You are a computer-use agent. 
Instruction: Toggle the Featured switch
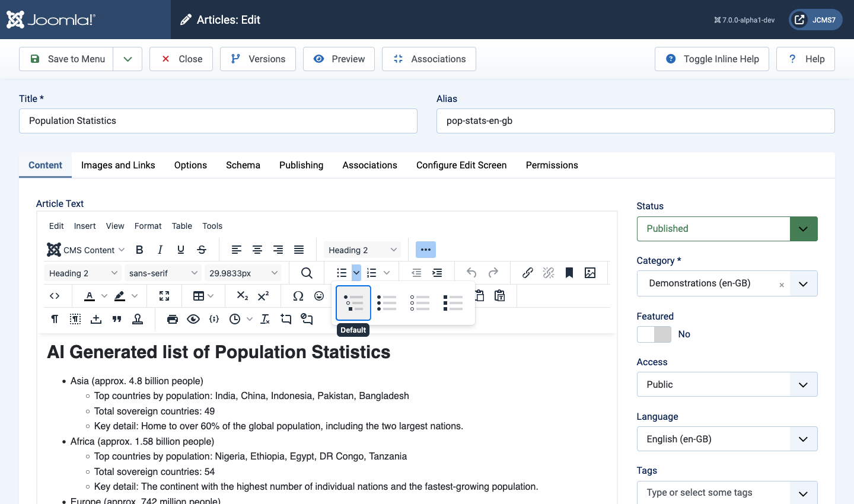pyautogui.click(x=654, y=334)
